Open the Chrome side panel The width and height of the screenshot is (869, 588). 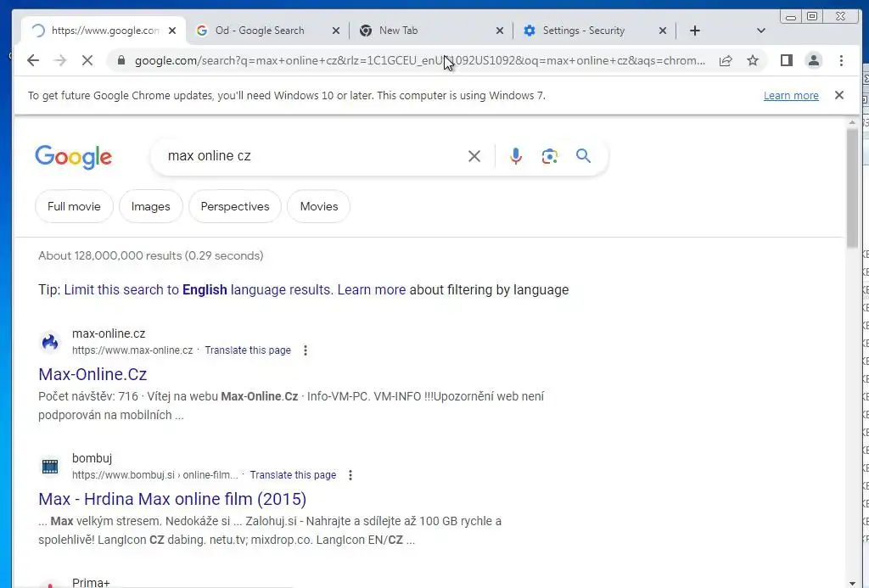coord(786,60)
